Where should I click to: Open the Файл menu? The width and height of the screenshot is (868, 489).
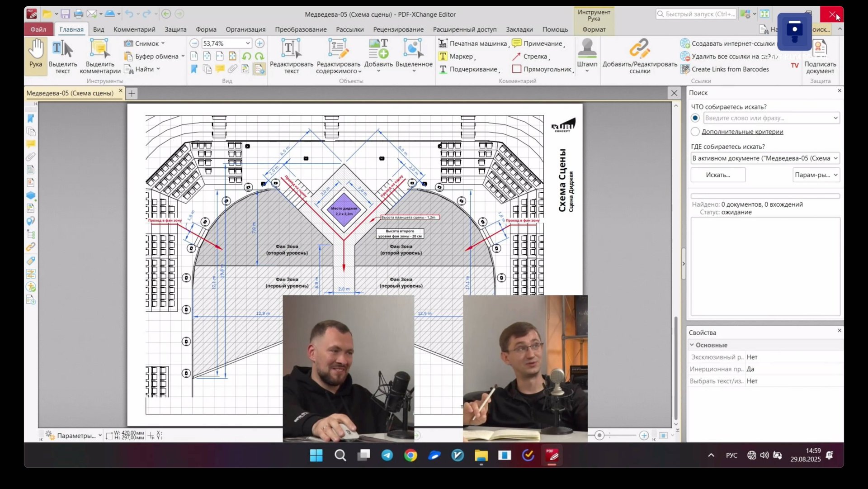[38, 29]
